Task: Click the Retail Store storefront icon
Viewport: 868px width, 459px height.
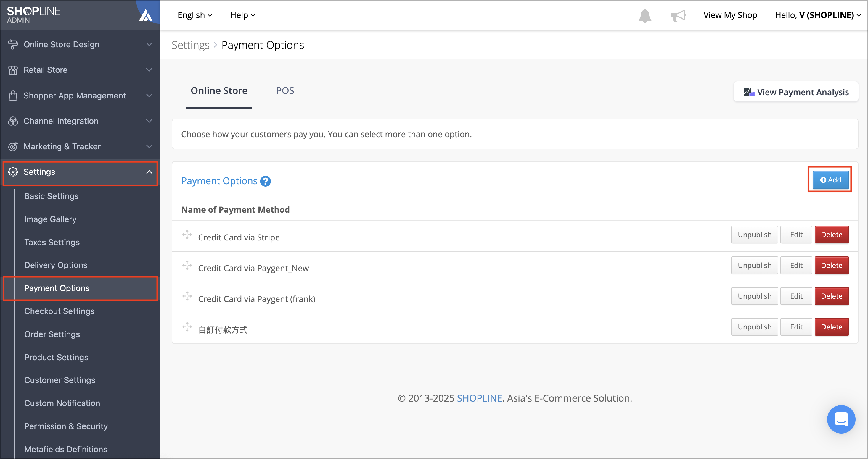Action: (13, 70)
